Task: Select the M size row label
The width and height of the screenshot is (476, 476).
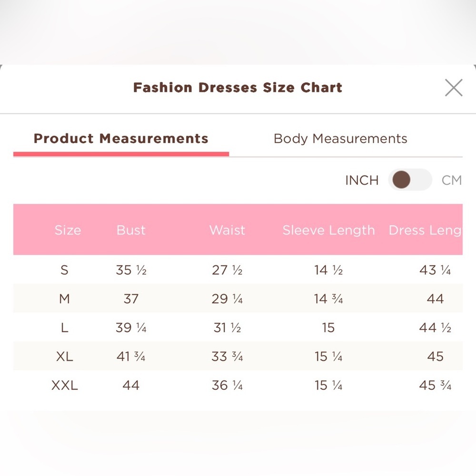Action: point(64,299)
